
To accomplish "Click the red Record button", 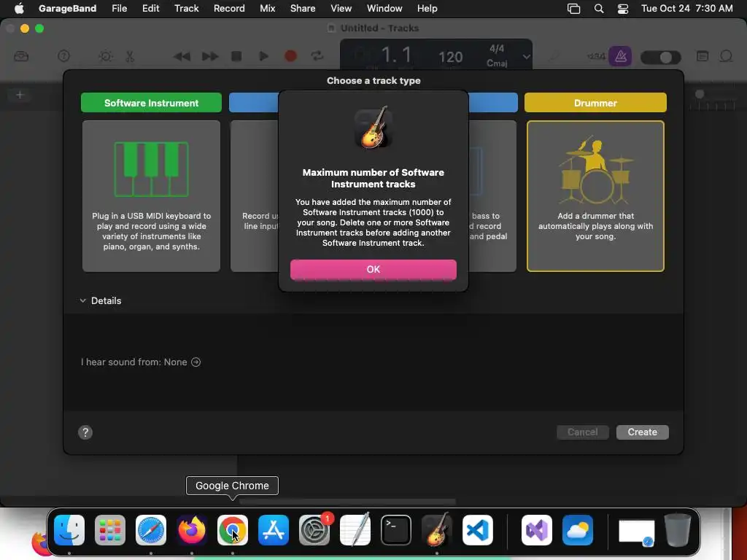I will click(290, 56).
